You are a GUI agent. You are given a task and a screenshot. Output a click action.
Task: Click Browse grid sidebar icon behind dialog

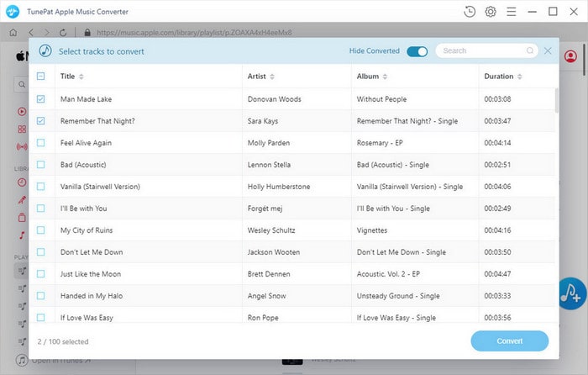(22, 129)
